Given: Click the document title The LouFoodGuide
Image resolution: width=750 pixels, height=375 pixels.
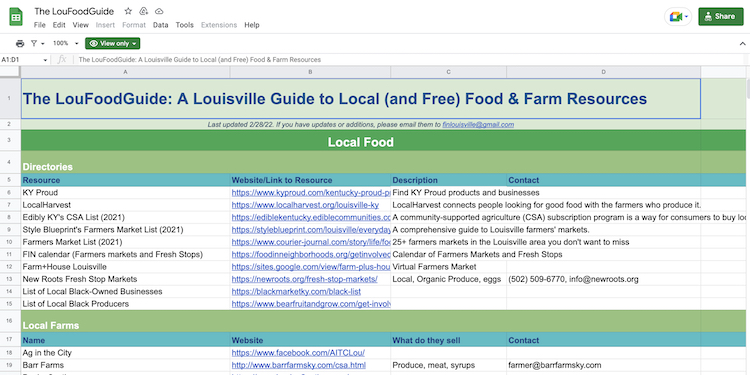Looking at the screenshot, I should 74,11.
